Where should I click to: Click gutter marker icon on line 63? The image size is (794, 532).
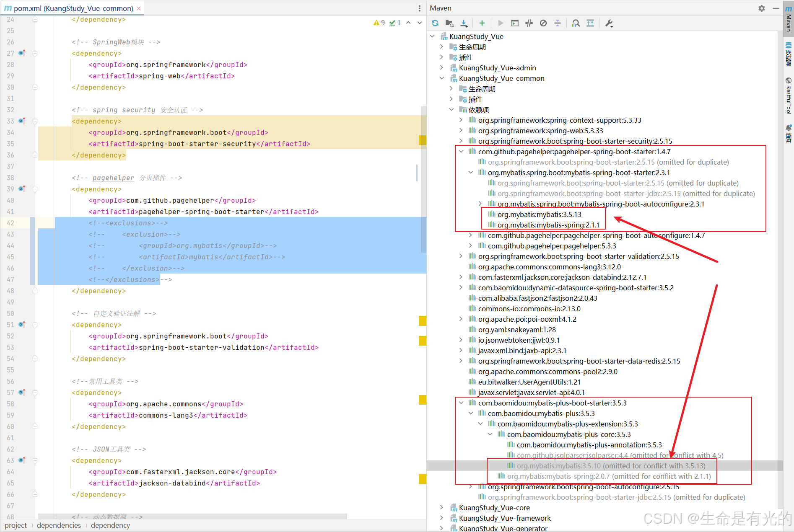22,460
